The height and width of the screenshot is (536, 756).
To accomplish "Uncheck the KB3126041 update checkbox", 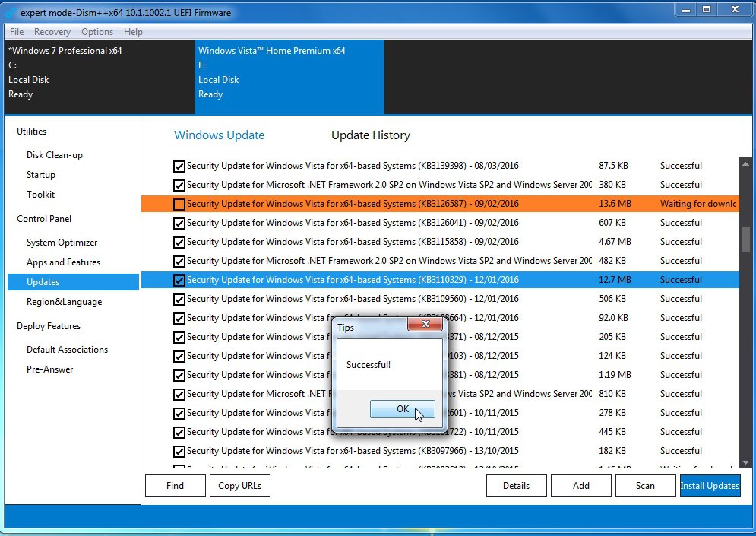I will click(179, 223).
